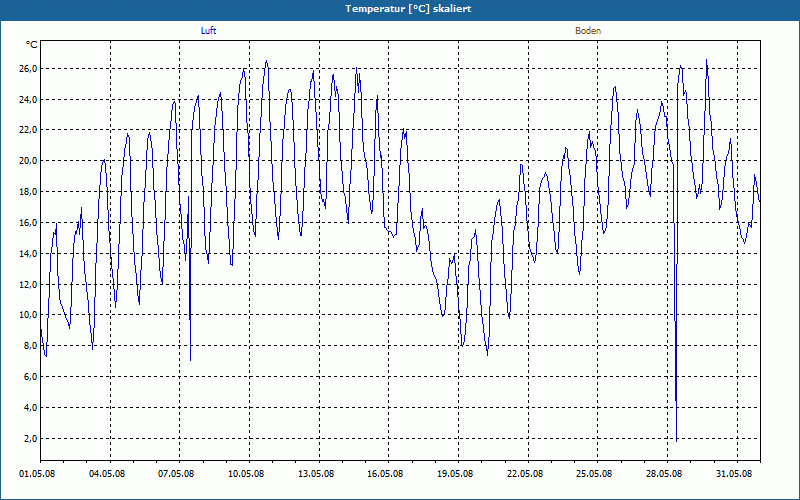The width and height of the screenshot is (800, 500).
Task: Click the 4,0 y-axis label
Action: tap(31, 408)
